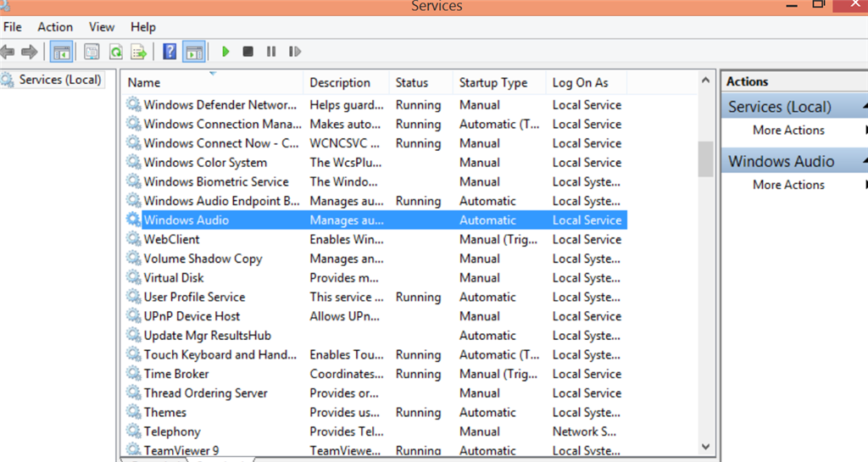
Task: Open the Properties toolbar icon
Action: pos(92,52)
